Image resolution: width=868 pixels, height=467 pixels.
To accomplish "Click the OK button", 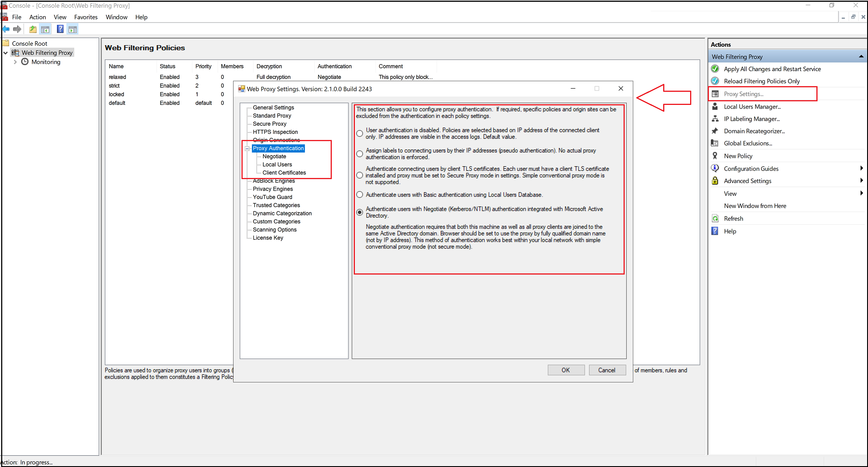I will click(566, 370).
